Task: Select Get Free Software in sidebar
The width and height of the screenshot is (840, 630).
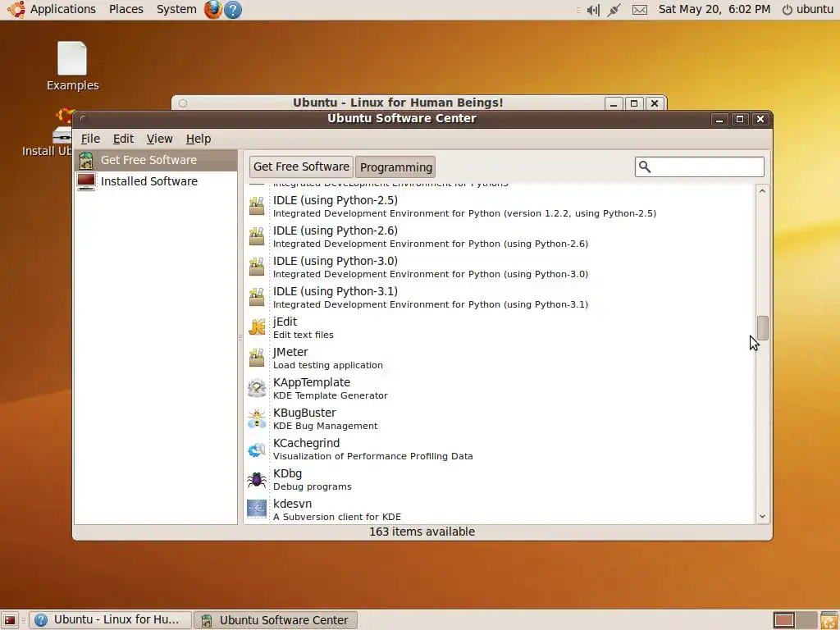Action: pyautogui.click(x=155, y=160)
